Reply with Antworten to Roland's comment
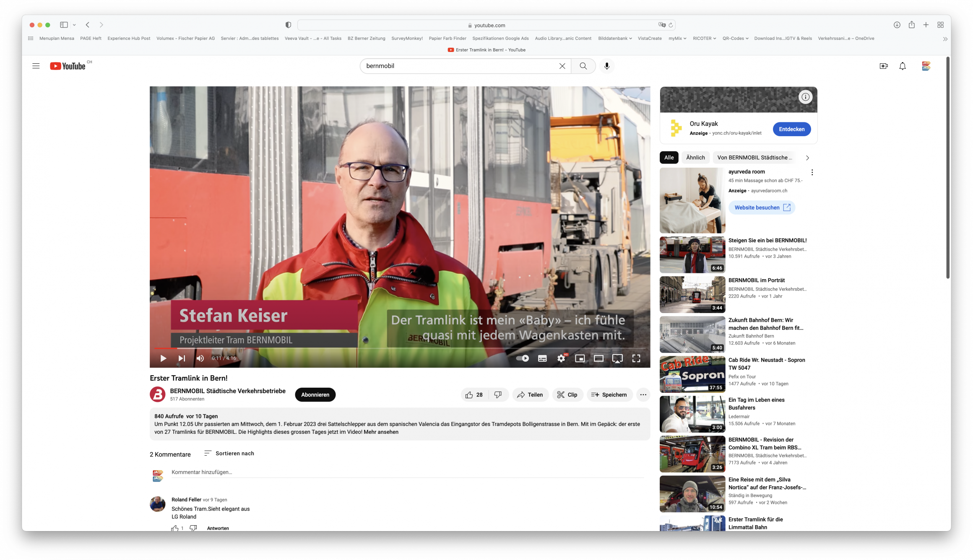This screenshot has height=560, width=973. 218,529
